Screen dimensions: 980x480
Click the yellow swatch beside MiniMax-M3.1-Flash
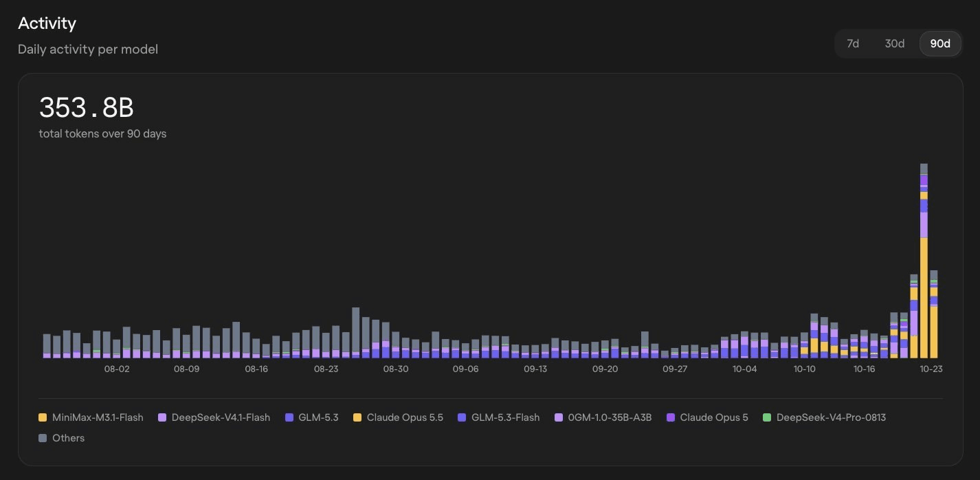[x=43, y=417]
